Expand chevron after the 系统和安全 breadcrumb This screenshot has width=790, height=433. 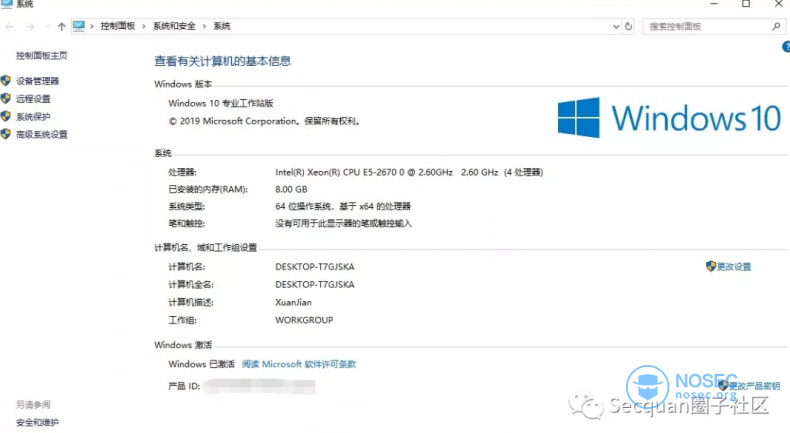(205, 26)
